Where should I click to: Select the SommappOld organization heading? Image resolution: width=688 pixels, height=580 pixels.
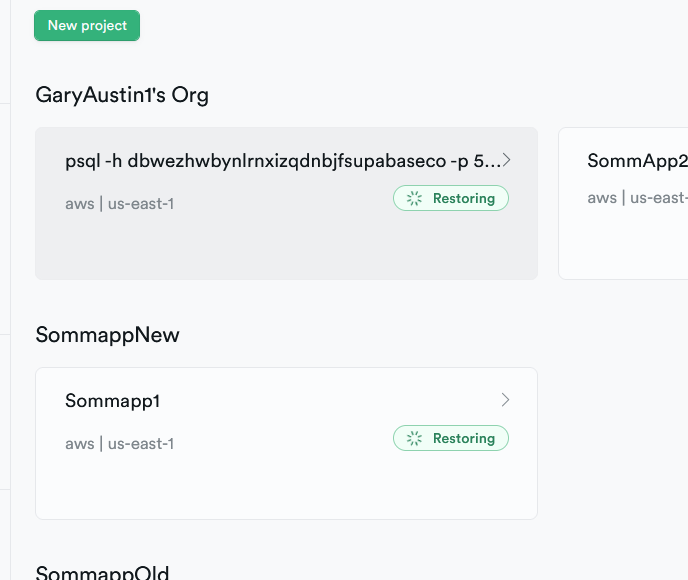[x=102, y=573]
